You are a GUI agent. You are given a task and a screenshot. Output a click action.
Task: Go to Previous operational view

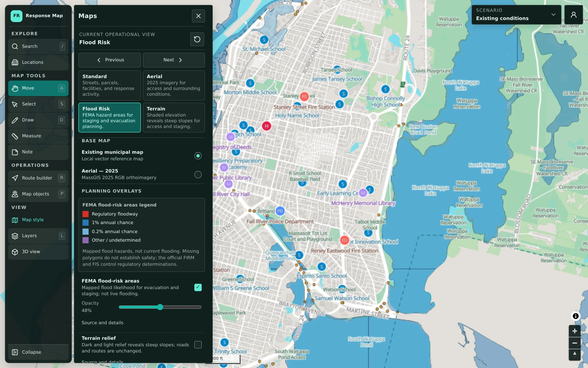pos(109,60)
